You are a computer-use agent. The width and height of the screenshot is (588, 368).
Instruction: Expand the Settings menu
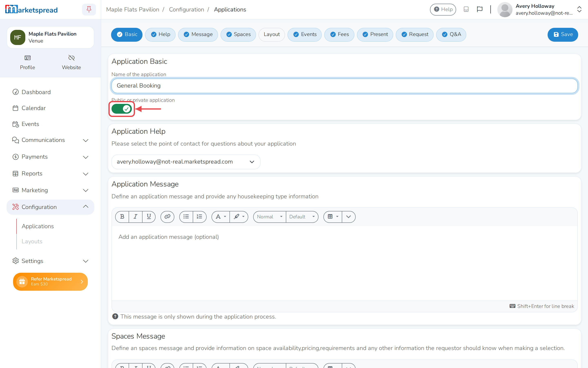coord(50,261)
